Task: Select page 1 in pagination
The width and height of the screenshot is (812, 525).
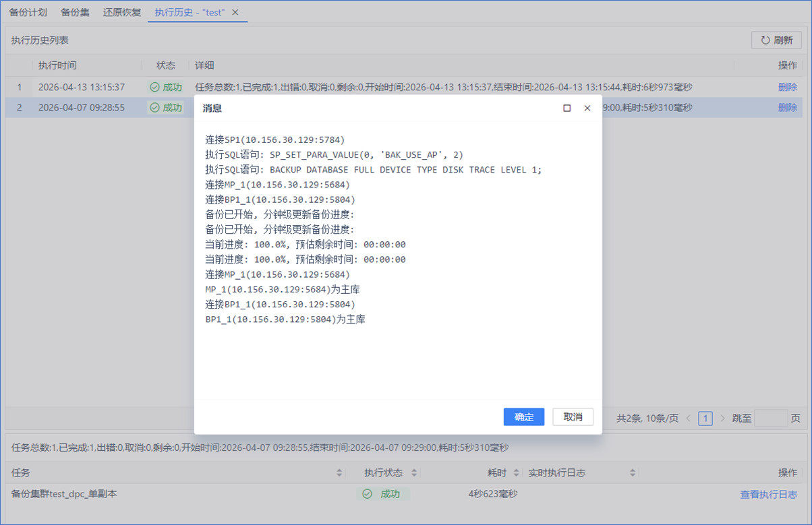Action: [705, 419]
